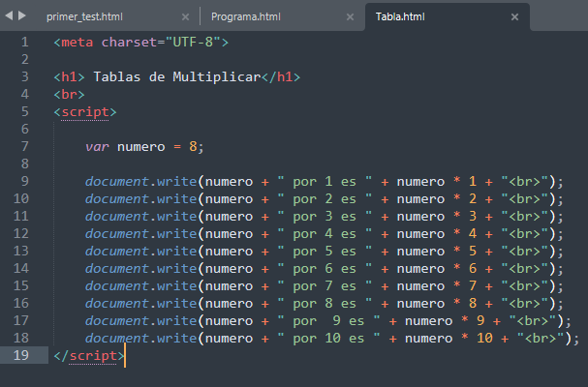Click the "Tablas de Multiplicar" heading text
Viewport: 588px width, 387px height.
pyautogui.click(x=176, y=76)
